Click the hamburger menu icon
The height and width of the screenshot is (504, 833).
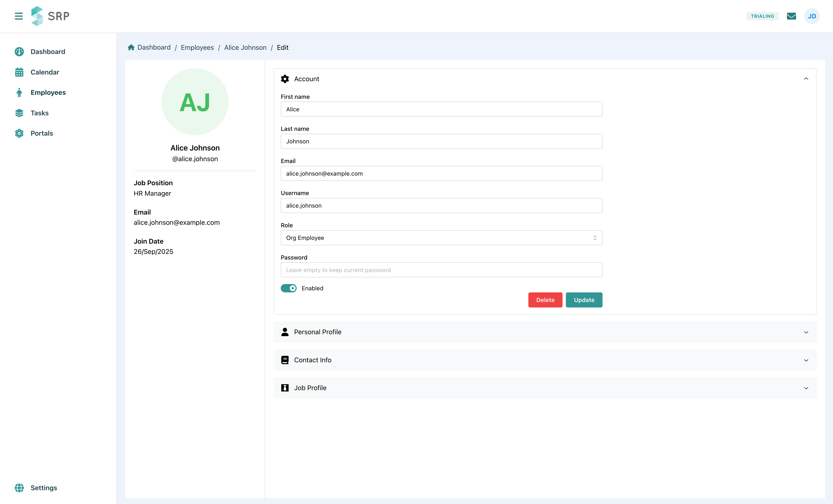point(19,16)
